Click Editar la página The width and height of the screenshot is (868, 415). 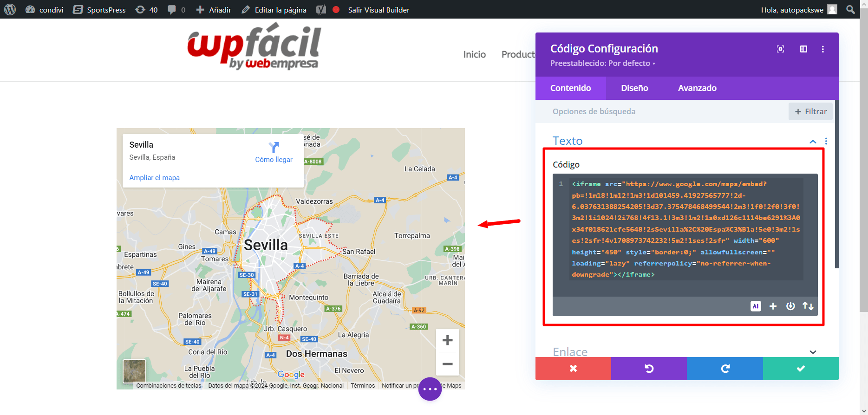coord(274,10)
